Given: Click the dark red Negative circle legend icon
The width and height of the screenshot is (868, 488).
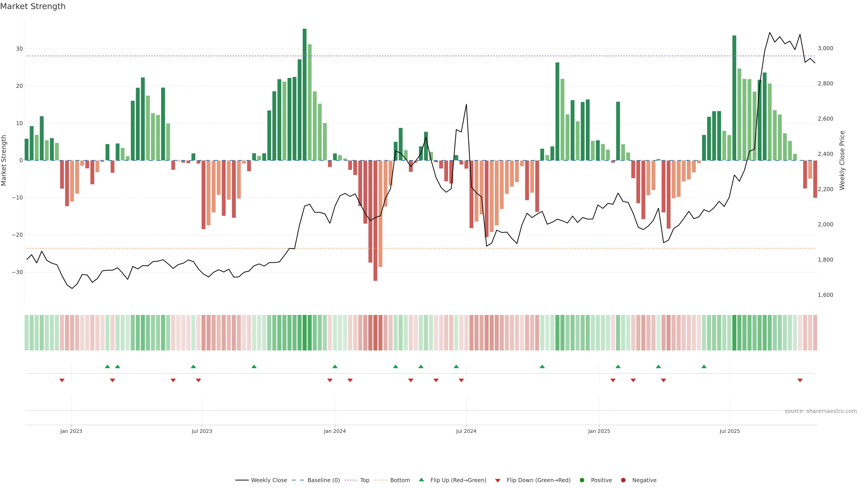Looking at the screenshot, I should (623, 480).
